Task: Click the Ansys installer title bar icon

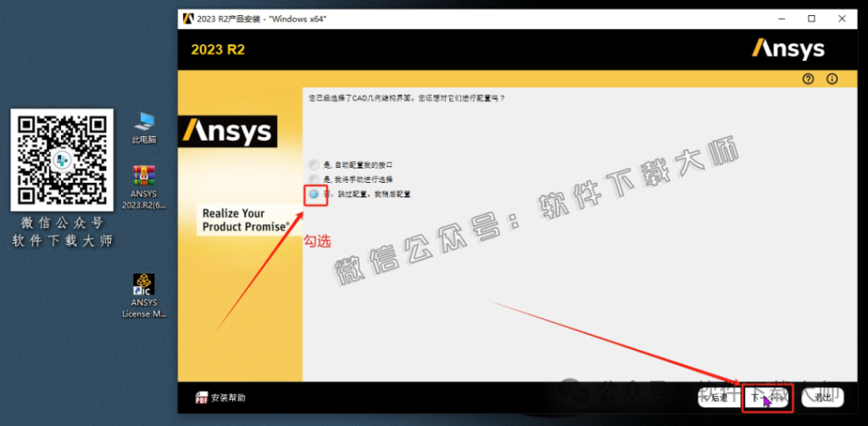Action: pos(188,19)
